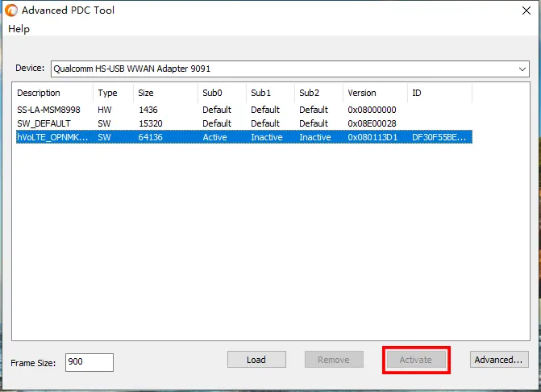Viewport: 541px width, 392px height.
Task: Click the Sub2 column header
Action: pyautogui.click(x=318, y=93)
